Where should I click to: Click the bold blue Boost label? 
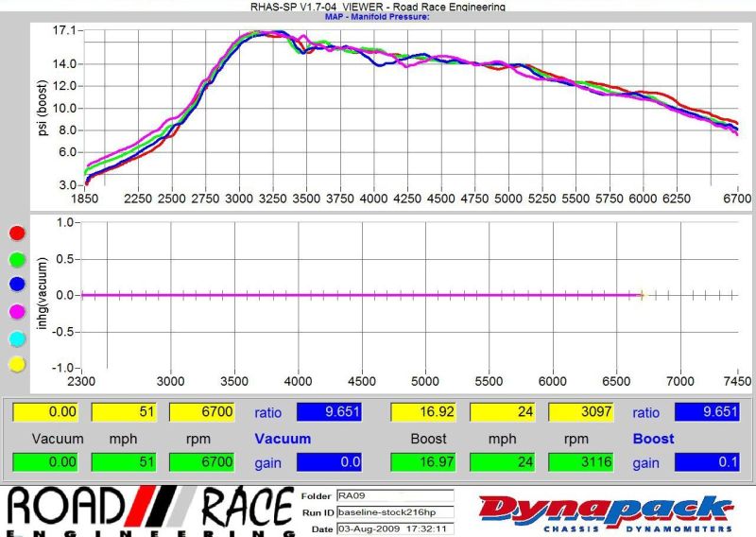point(653,439)
